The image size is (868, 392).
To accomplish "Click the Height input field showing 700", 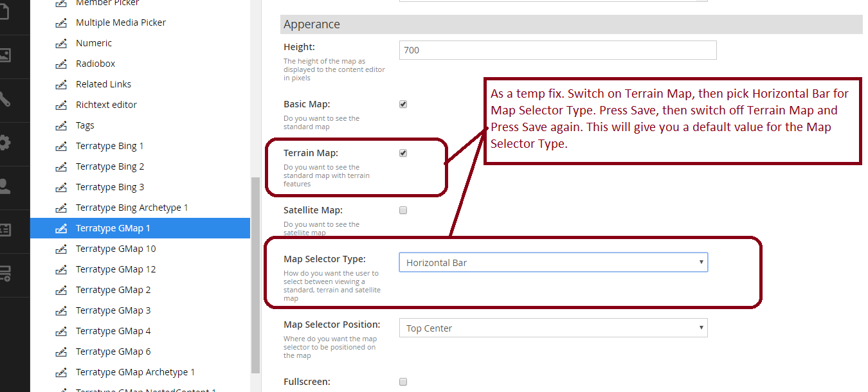I will (557, 50).
